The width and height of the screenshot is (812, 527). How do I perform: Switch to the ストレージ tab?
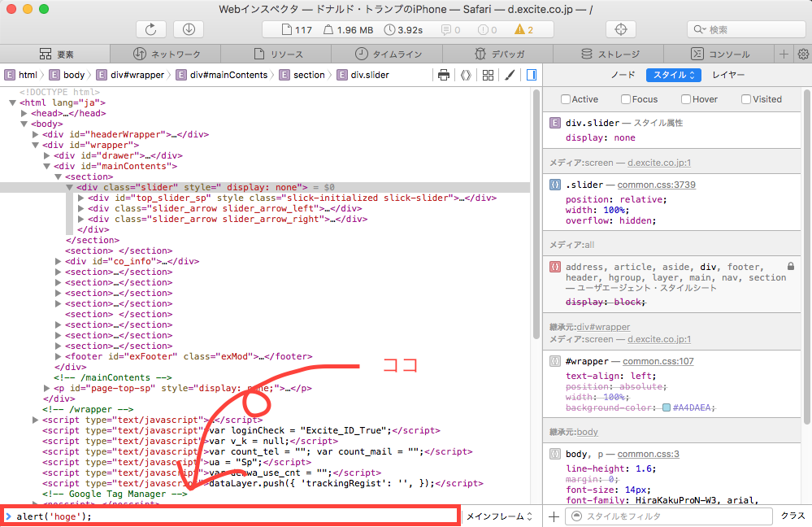pos(609,54)
